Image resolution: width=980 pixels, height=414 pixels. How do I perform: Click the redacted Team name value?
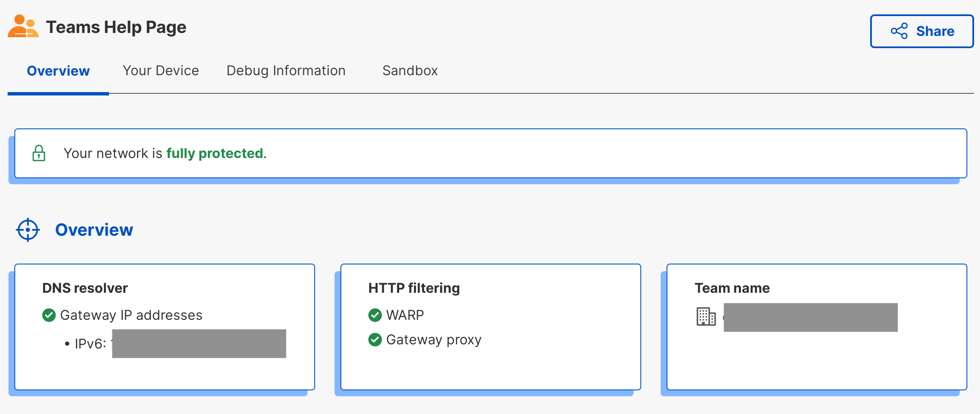tap(810, 317)
